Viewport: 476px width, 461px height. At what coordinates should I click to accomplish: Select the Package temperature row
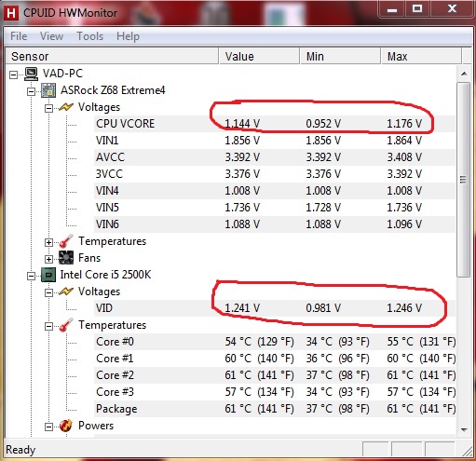(x=275, y=409)
